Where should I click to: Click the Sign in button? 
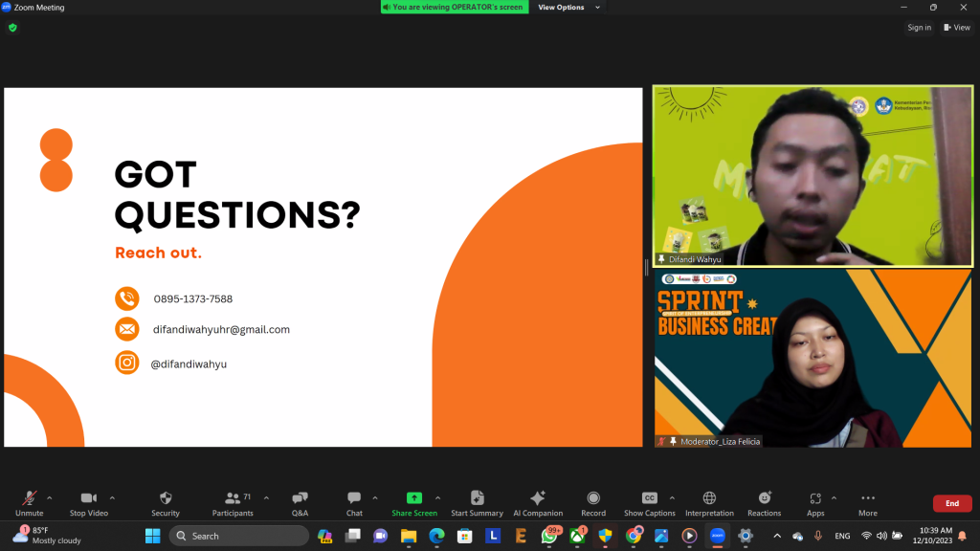coord(919,28)
